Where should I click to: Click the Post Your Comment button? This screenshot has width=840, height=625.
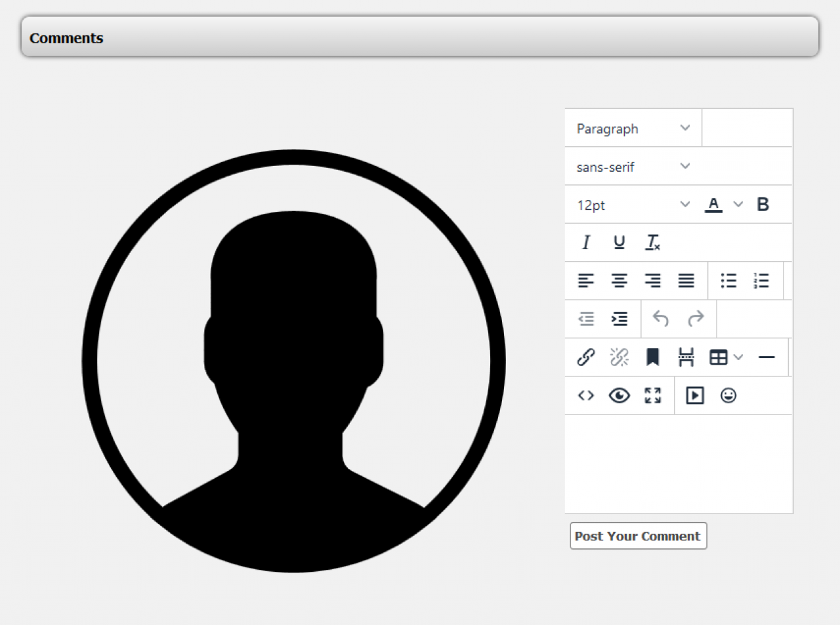coord(638,536)
